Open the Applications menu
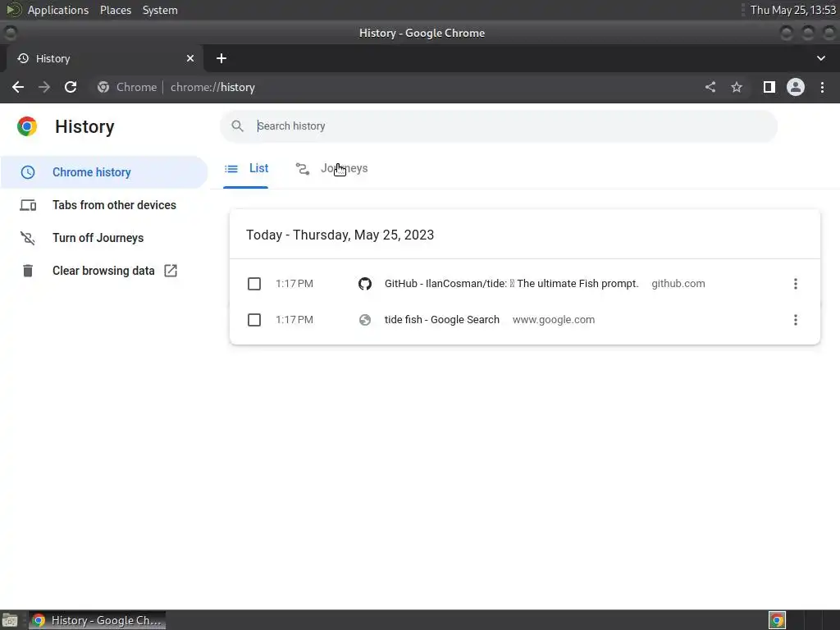840x630 pixels. coord(58,10)
